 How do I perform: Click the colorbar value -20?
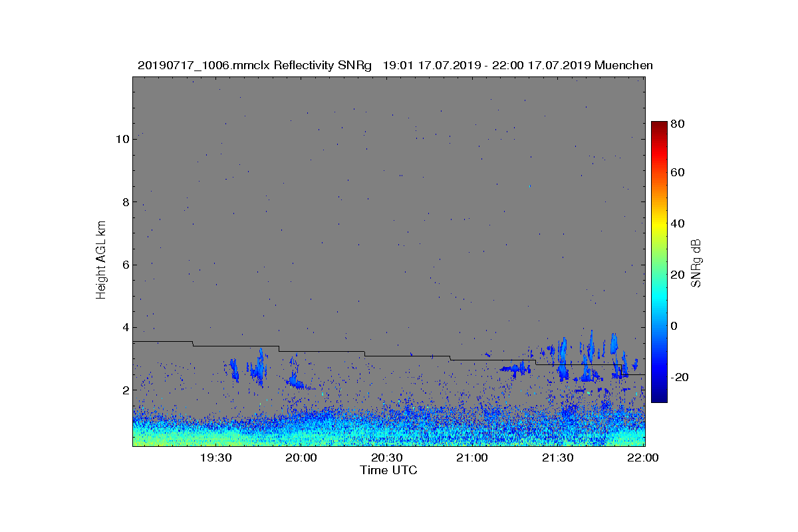[680, 377]
